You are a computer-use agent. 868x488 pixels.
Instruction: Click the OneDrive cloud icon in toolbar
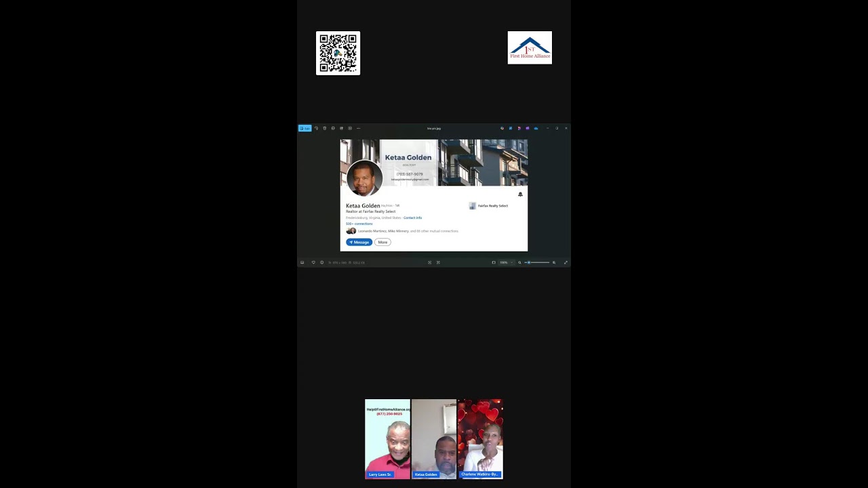click(536, 128)
